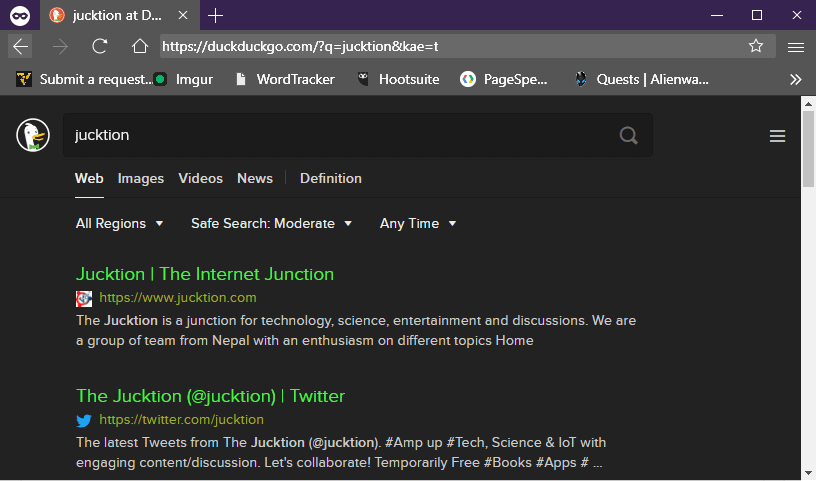The width and height of the screenshot is (816, 481).
Task: Click the Twitter bird favicon
Action: (x=84, y=420)
